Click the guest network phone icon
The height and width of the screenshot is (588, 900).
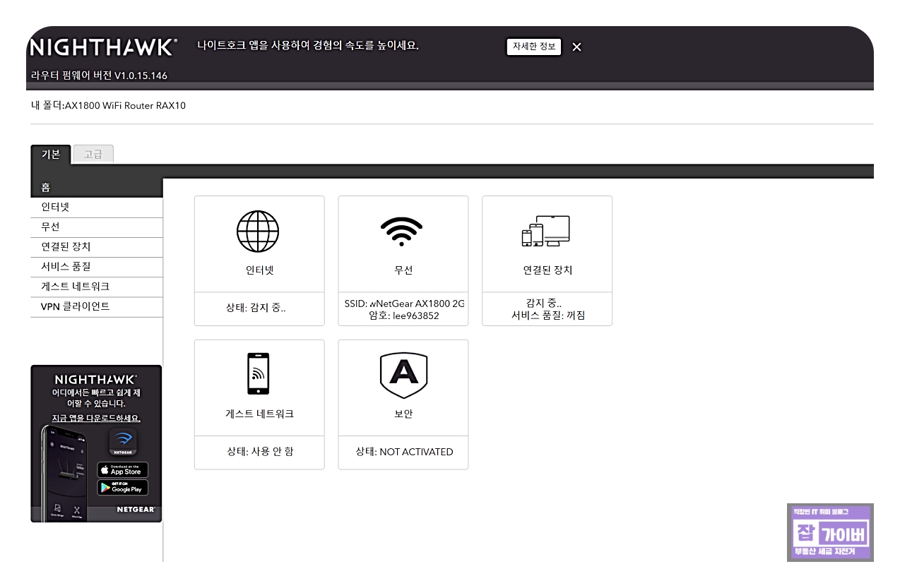pos(258,373)
